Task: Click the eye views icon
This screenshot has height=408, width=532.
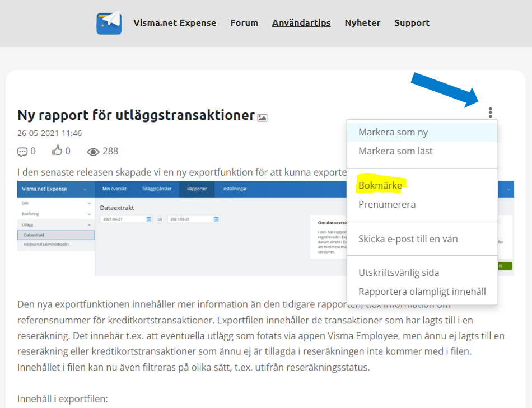Action: tap(93, 152)
